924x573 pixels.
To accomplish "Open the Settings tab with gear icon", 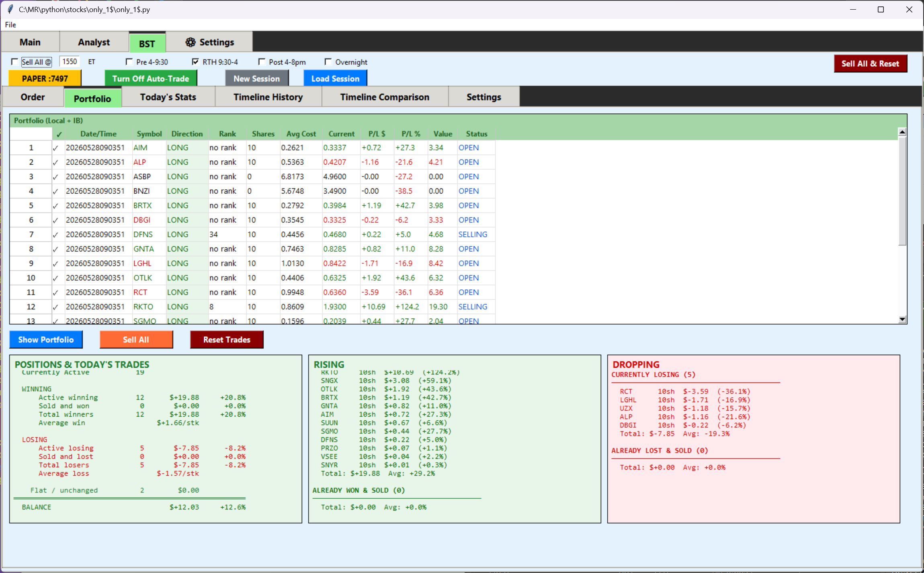I will pyautogui.click(x=209, y=42).
